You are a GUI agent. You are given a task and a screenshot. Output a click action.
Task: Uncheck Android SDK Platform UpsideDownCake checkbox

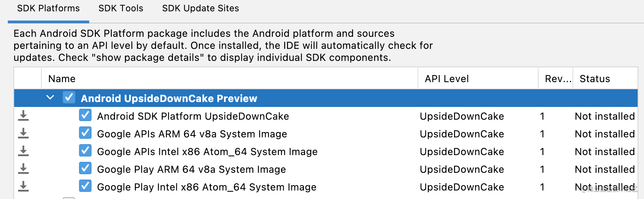click(85, 115)
